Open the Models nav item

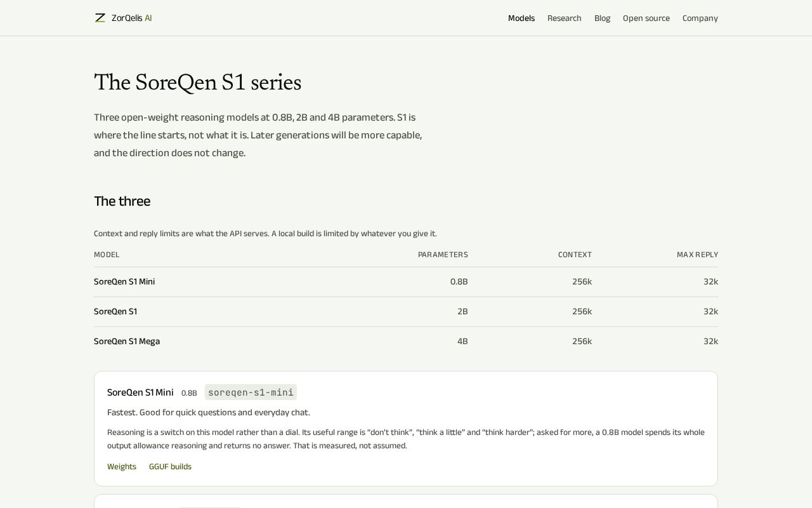(x=521, y=18)
